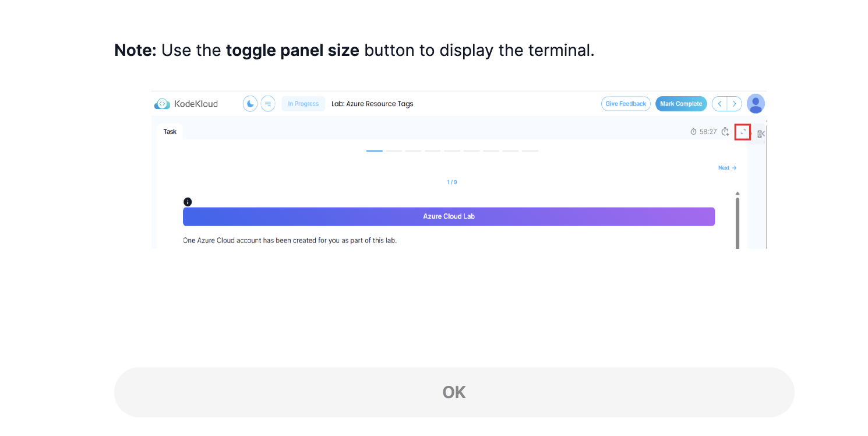Image resolution: width=868 pixels, height=436 pixels.
Task: Click the extend timer icon
Action: coord(725,132)
